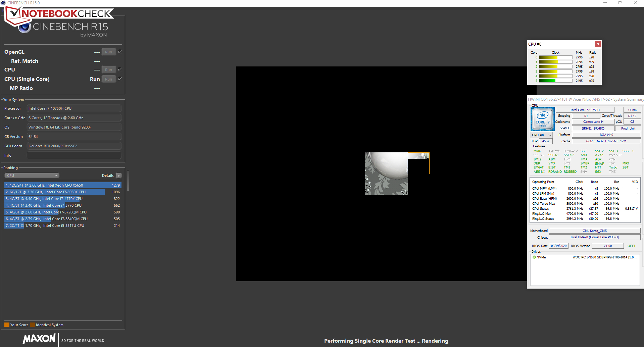Click the GFX Board field GeForce RTX 2060
644x347 pixels.
74,146
